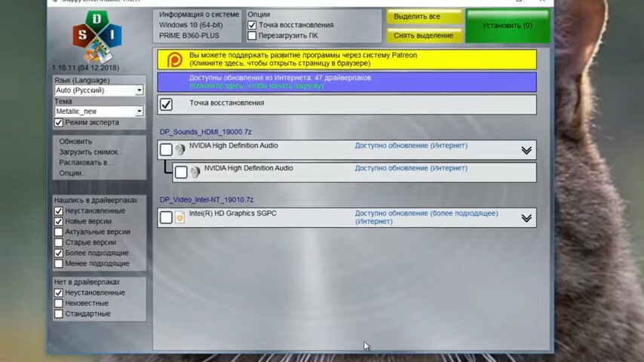Click 'PRIME B360-PLUS' system info text
The height and width of the screenshot is (362, 644).
(x=189, y=35)
